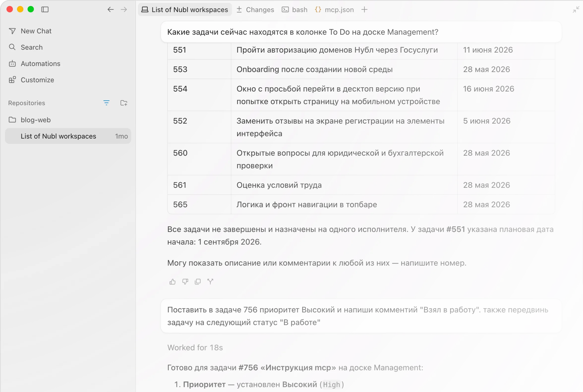Select task number 565 cell
This screenshot has width=583, height=392.
pos(199,205)
